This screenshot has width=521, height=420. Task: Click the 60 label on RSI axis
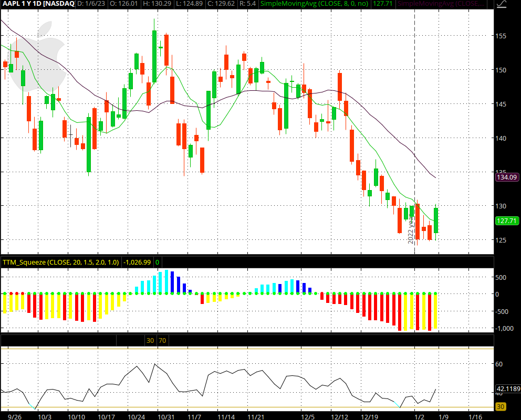point(499,364)
